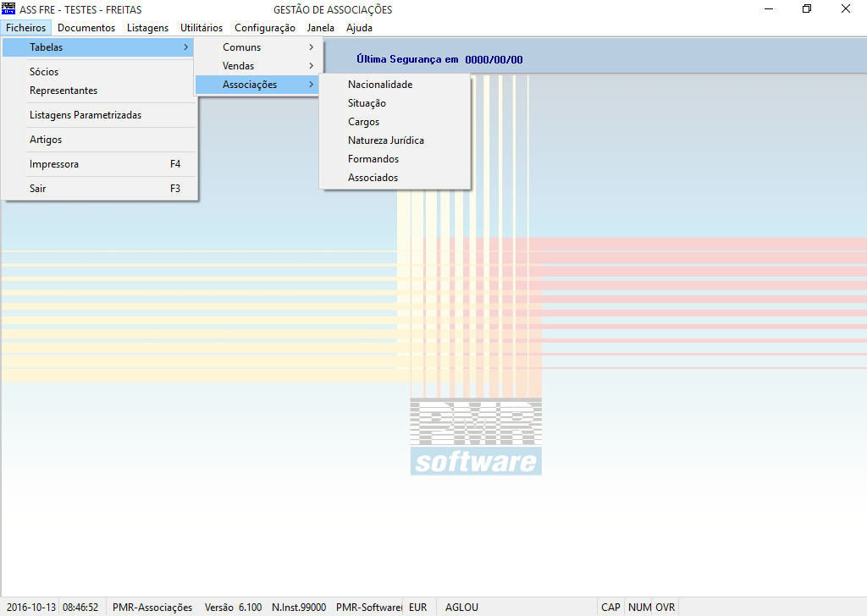
Task: Click the OVR indicator in status bar
Action: tap(665, 608)
